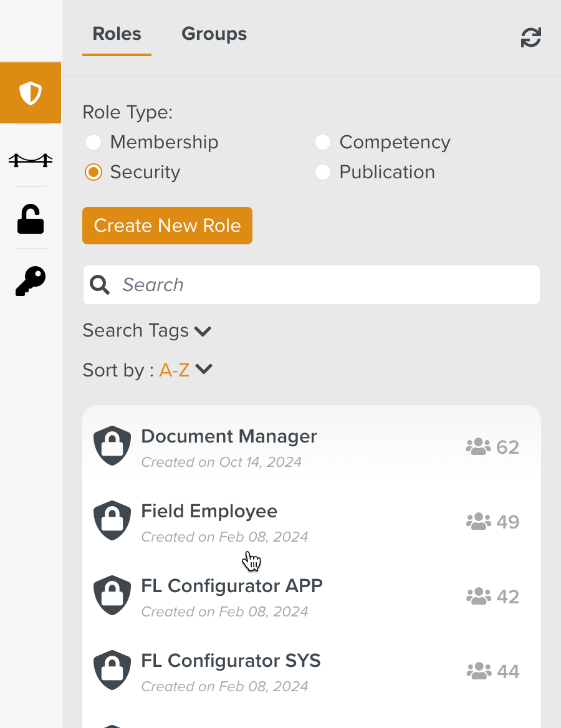Open the bridge icon in the left sidebar
Image resolution: width=561 pixels, height=728 pixels.
point(30,160)
